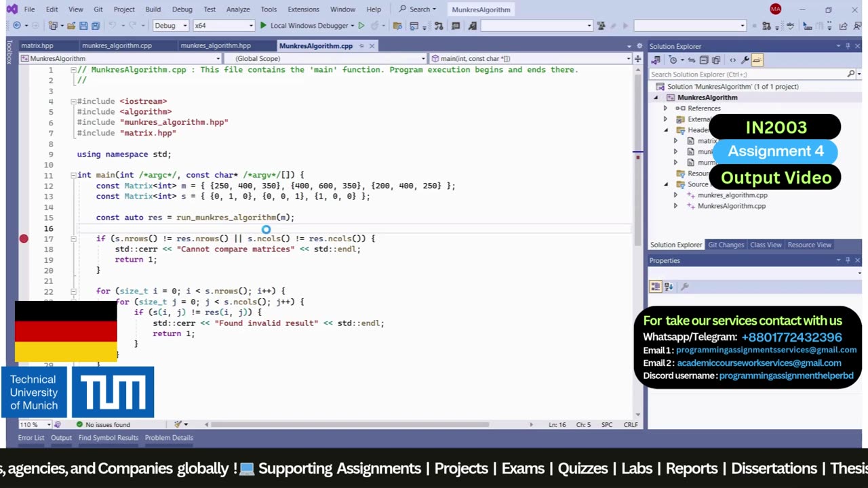
Task: Click Property Pages wrench in Properties panel
Action: click(x=684, y=287)
